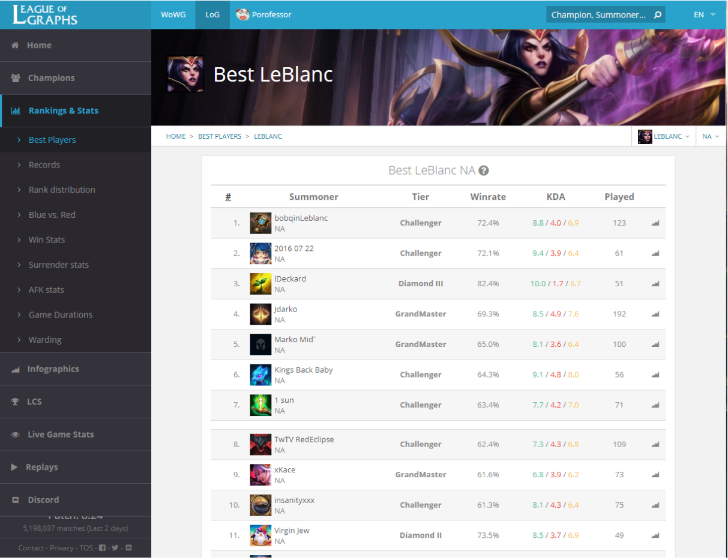728x560 pixels.
Task: Click bobqinLeblanc summoner avatar
Action: [260, 223]
